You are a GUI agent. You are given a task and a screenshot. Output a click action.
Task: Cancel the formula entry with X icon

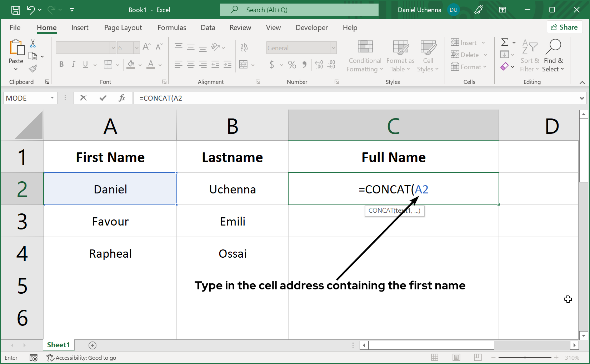point(83,98)
